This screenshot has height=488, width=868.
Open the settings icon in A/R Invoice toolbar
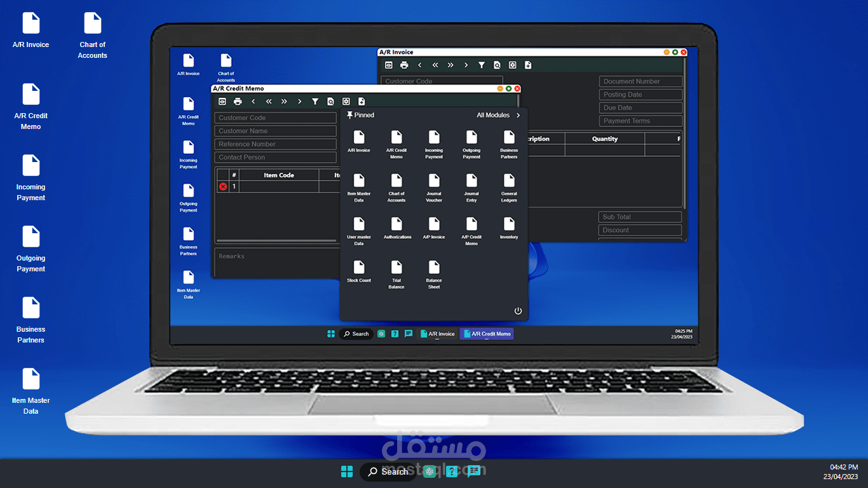[x=512, y=65]
